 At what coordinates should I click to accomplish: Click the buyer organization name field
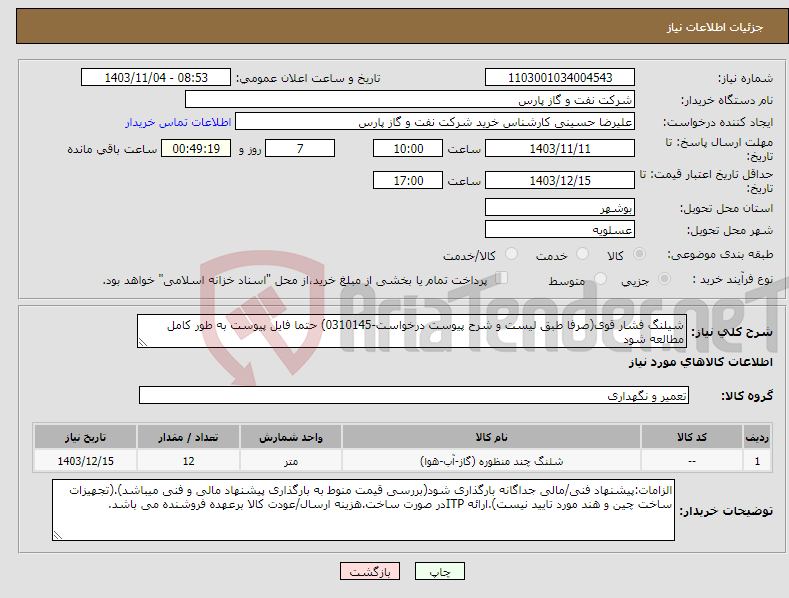pos(410,99)
